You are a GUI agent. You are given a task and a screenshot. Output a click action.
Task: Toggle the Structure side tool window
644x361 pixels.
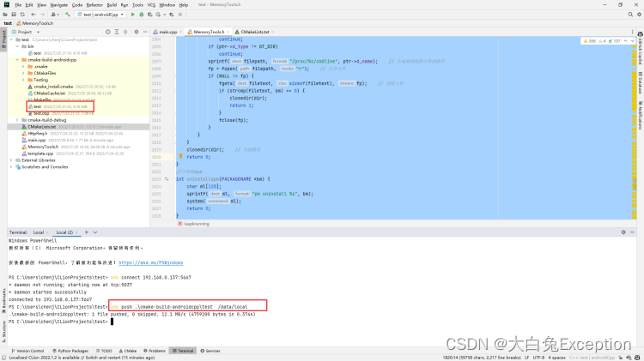click(3, 332)
